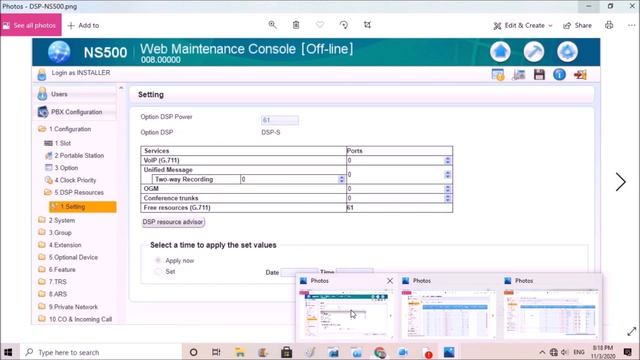Open Task View on the taskbar
The height and width of the screenshot is (360, 640).
coord(216,352)
